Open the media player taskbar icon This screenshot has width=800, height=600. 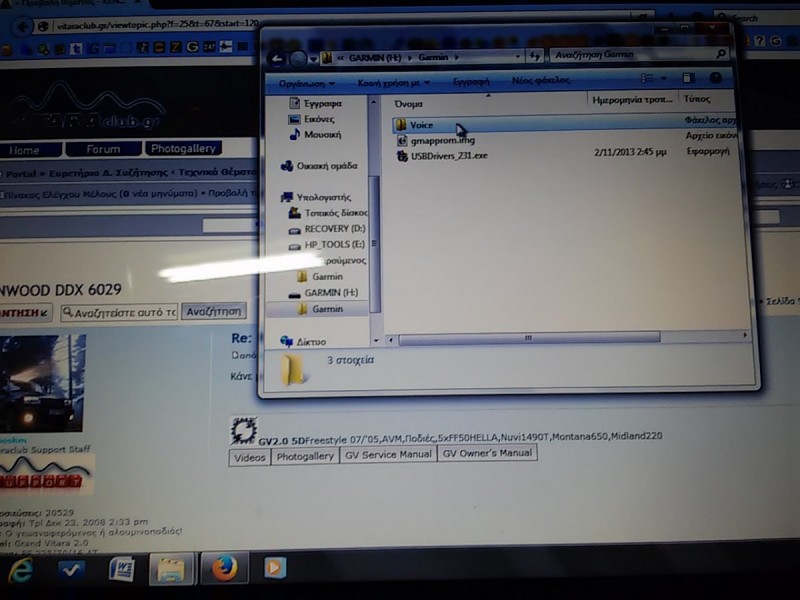(274, 567)
